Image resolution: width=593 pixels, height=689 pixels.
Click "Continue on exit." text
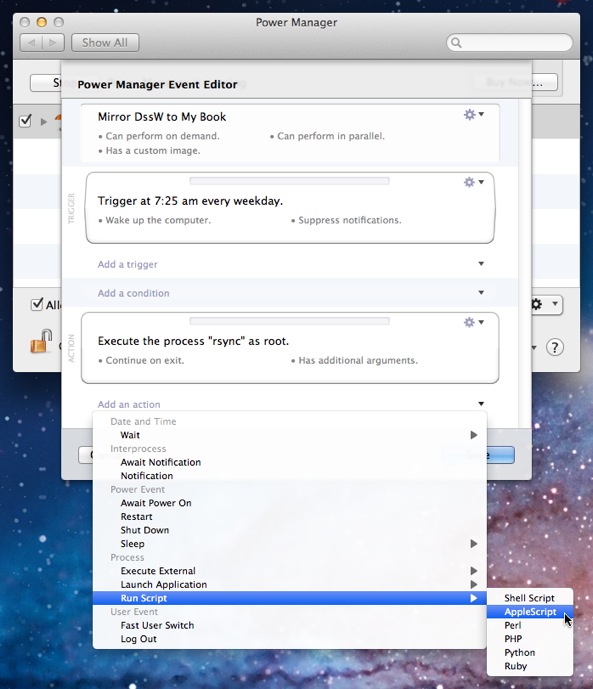coord(145,360)
